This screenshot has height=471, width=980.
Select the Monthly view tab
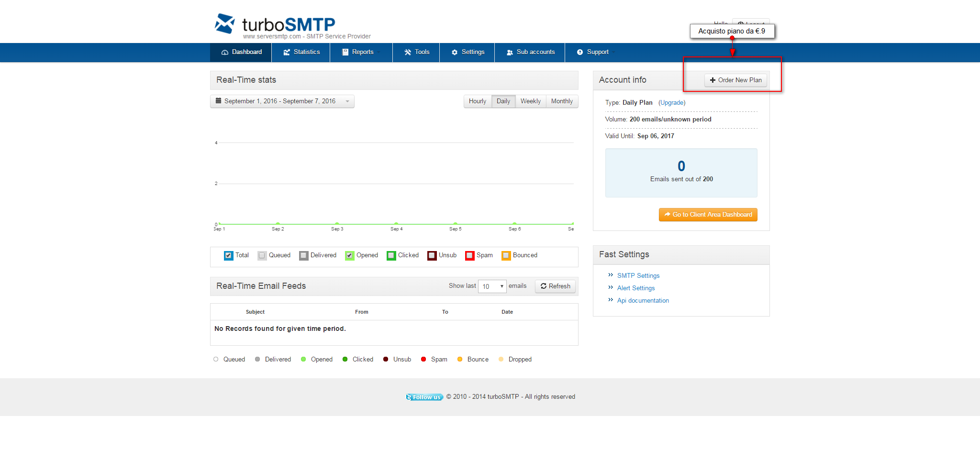pyautogui.click(x=562, y=101)
